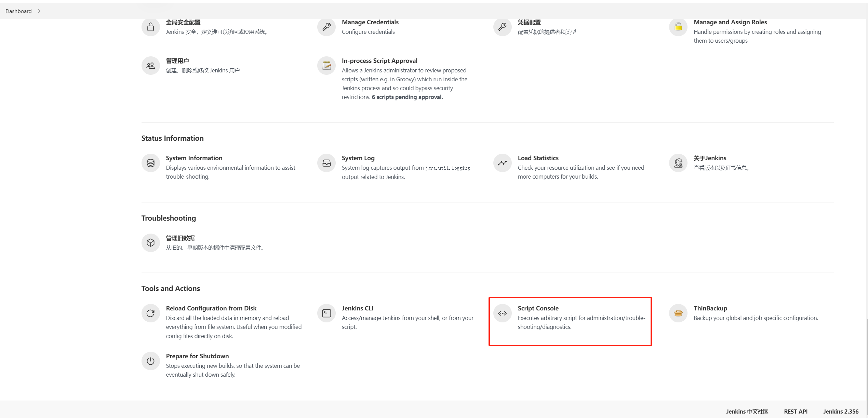This screenshot has height=418, width=868.
Task: Click the code brackets icon for Script Console
Action: tap(502, 313)
